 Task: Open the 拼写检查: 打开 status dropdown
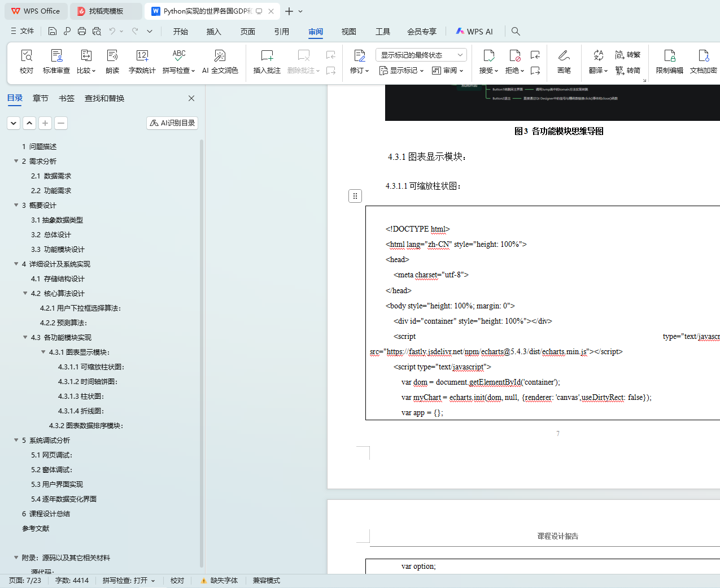tap(129, 581)
